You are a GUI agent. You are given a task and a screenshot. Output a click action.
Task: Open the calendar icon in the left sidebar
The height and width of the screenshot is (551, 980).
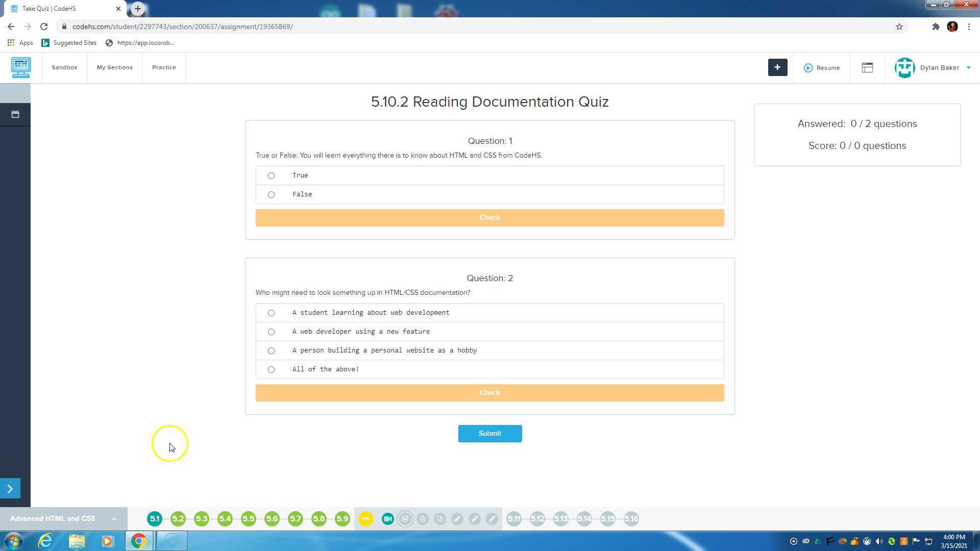click(x=15, y=114)
